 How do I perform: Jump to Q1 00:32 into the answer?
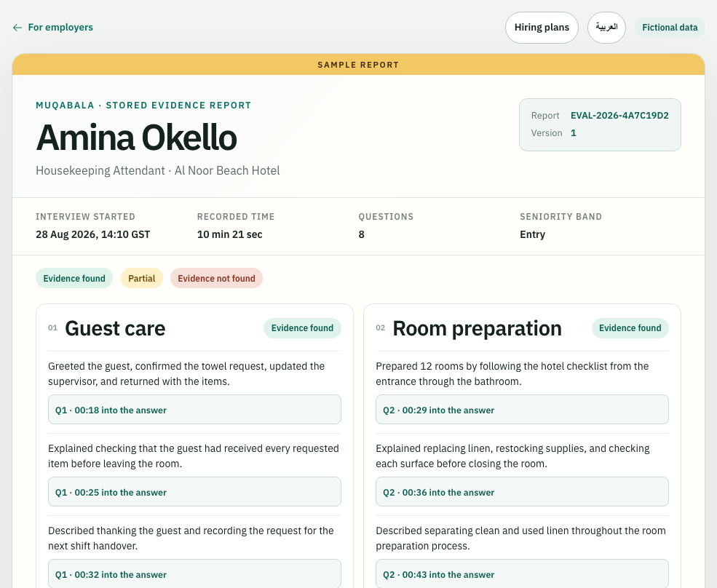(x=195, y=574)
